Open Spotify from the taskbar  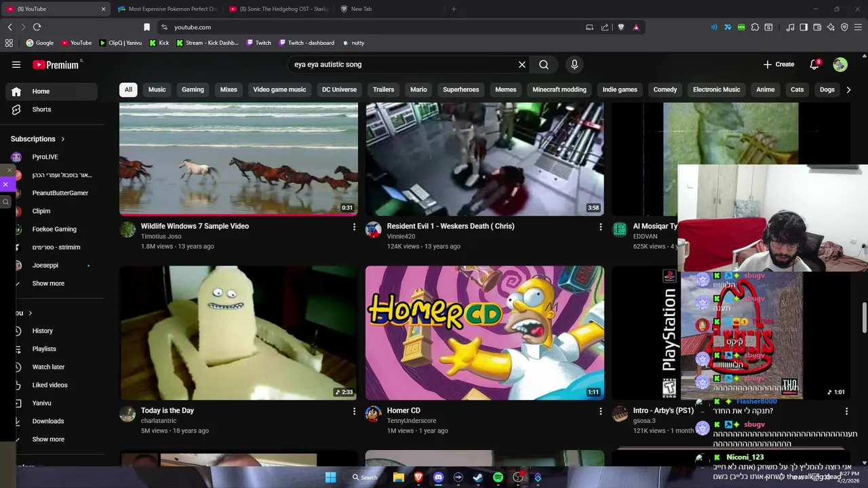pos(498,478)
